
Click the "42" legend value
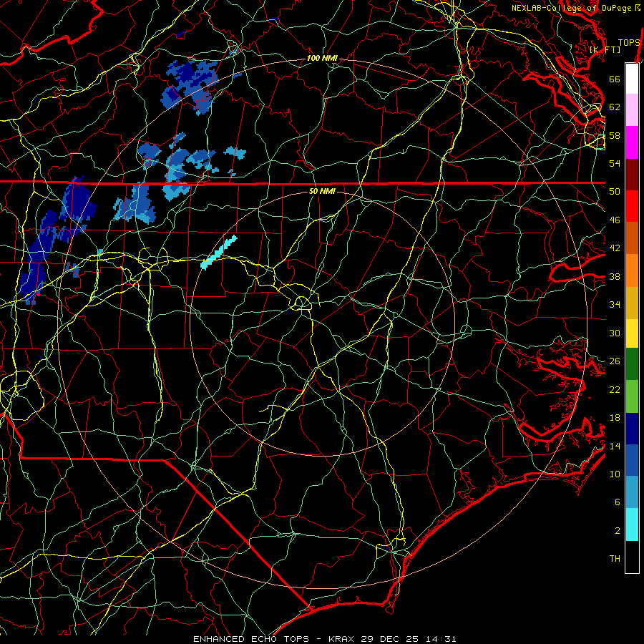[615, 248]
